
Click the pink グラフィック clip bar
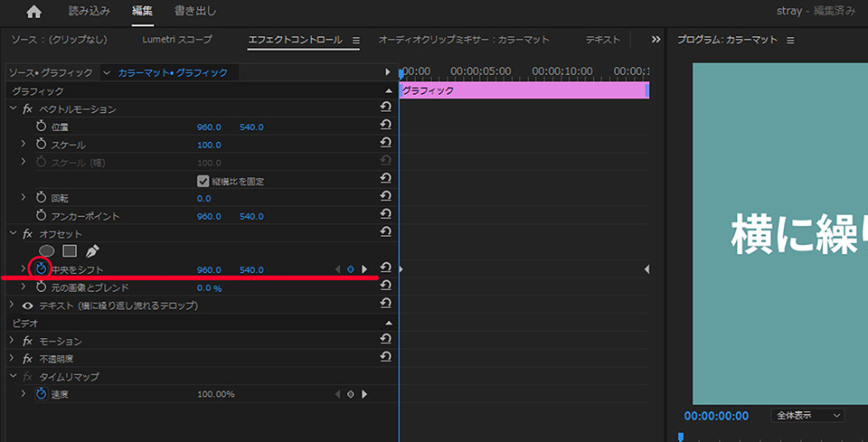pyautogui.click(x=523, y=90)
